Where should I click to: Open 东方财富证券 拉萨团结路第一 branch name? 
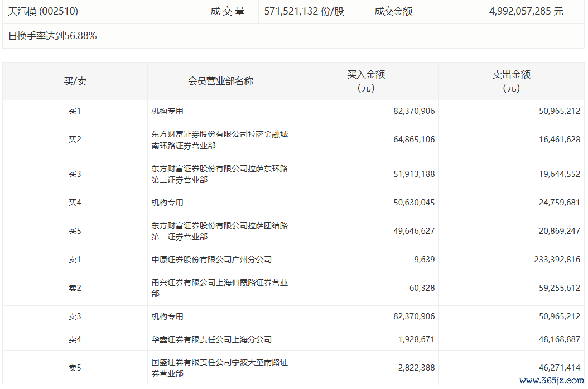219,231
